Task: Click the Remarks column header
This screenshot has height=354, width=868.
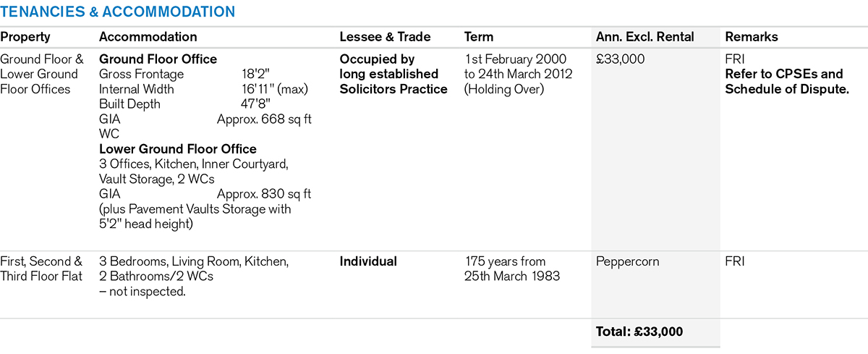Action: [752, 37]
